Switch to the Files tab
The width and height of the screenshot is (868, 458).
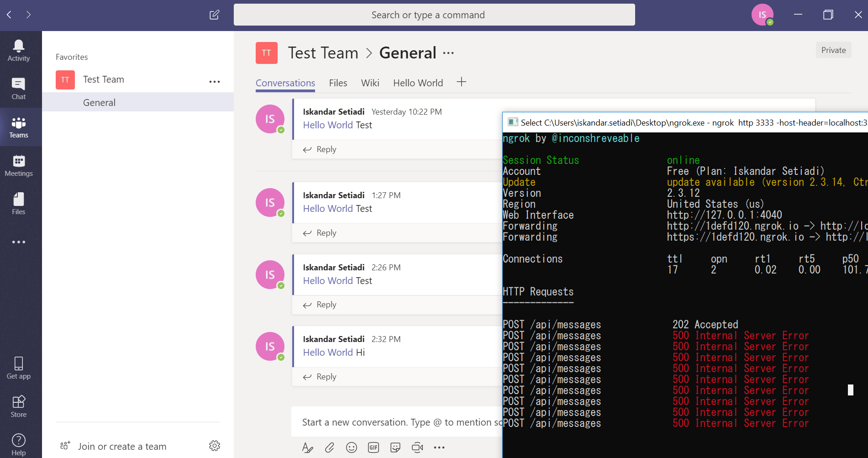click(338, 83)
